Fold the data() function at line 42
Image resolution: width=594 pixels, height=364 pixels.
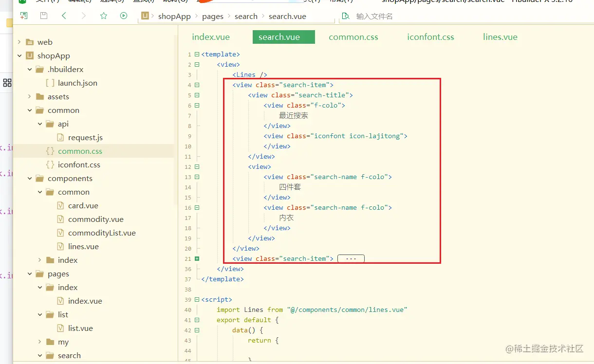[x=197, y=330]
